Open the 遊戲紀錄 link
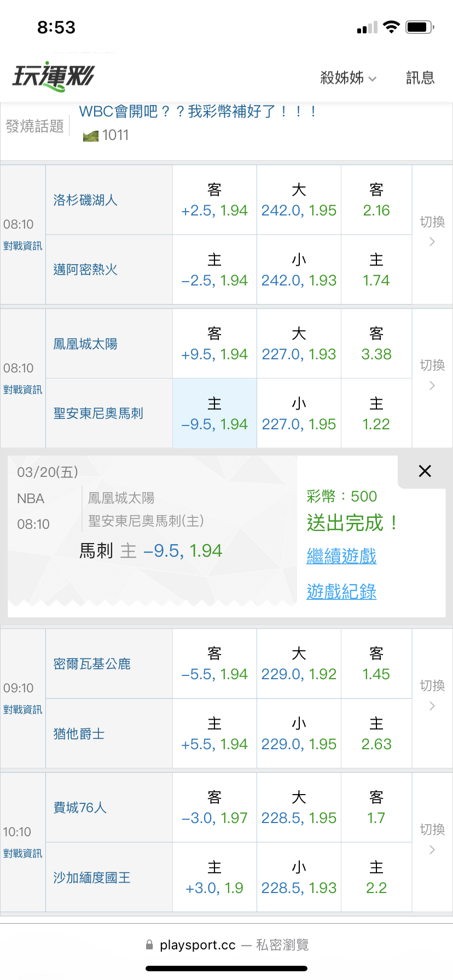Screen dimensions: 453x980 (x=341, y=592)
